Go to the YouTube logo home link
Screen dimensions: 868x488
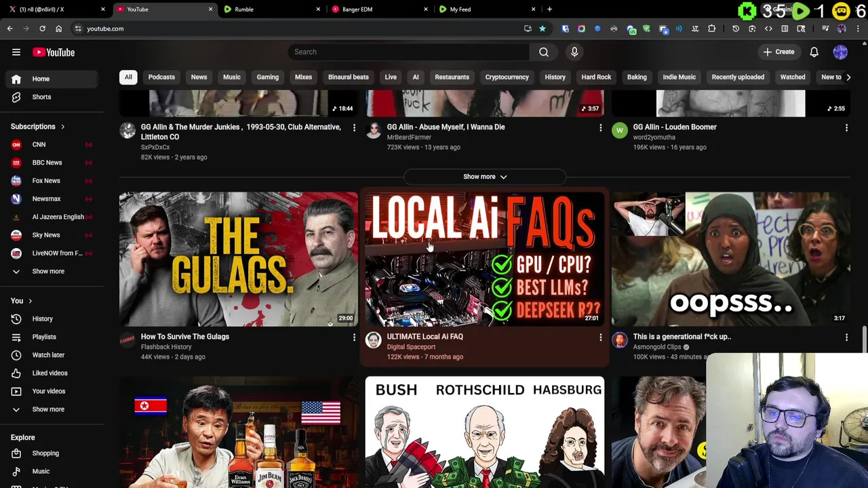tap(54, 52)
